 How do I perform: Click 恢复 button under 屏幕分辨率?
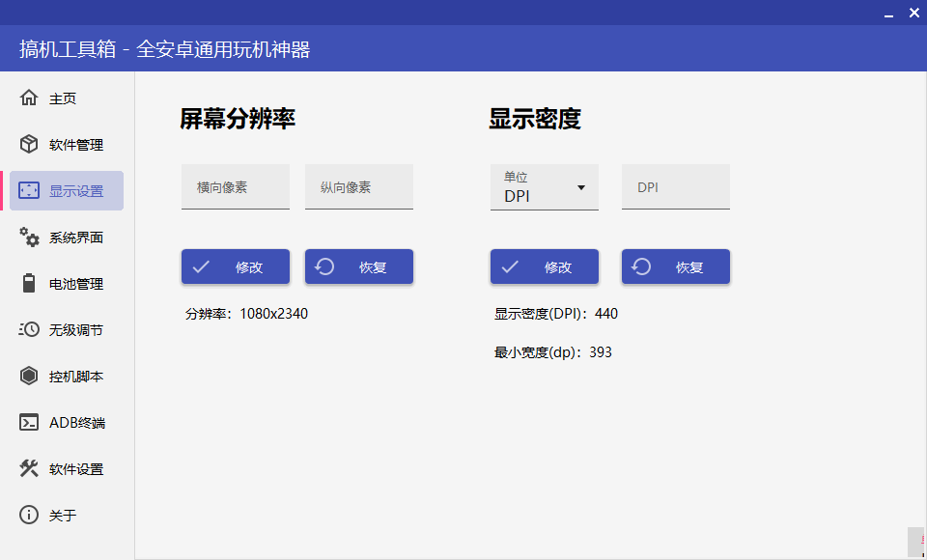click(359, 266)
